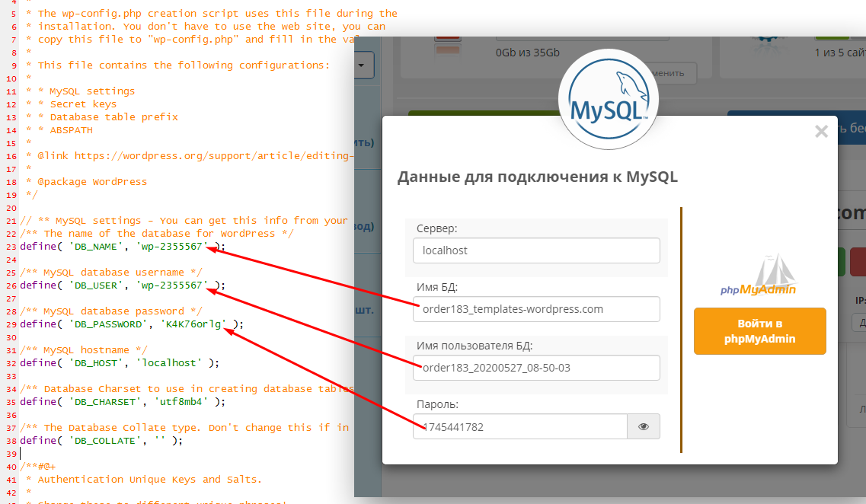This screenshot has width=866, height=504.
Task: Click the comment Authentication Unique Keys and Salts
Action: pos(150,479)
